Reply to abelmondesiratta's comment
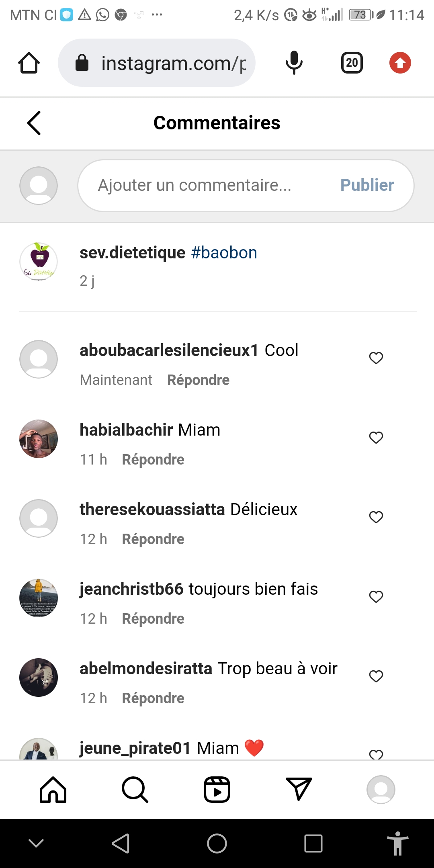The width and height of the screenshot is (434, 868). pos(153,698)
